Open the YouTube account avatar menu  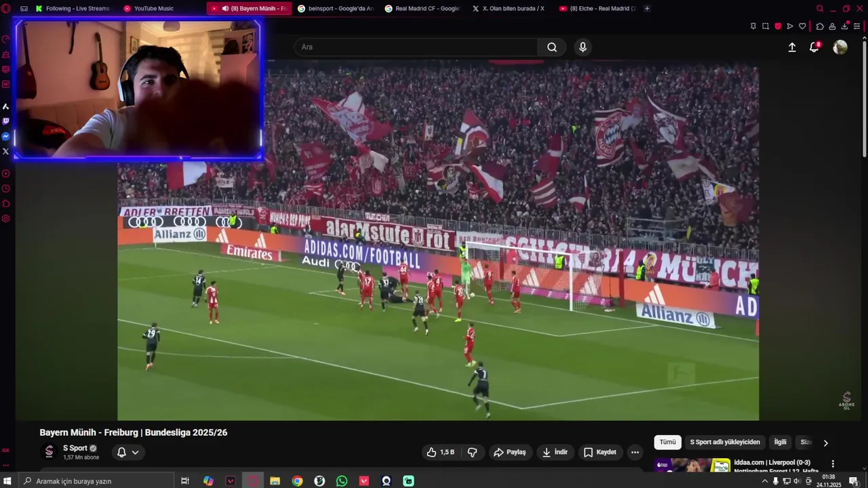(840, 47)
